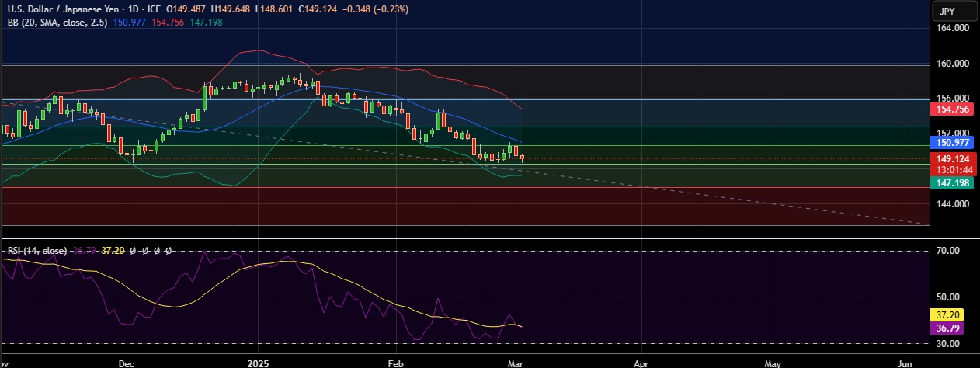Click the Jun label on time axis

[x=905, y=363]
